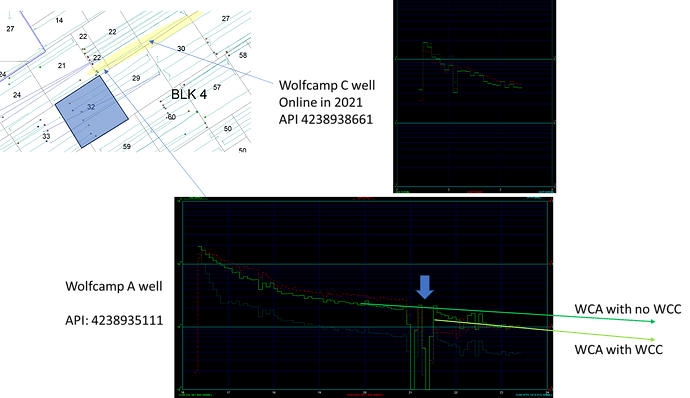Screen dimensions: 690x398
Task: Click the Wolfcamp C decline chart thumbnail
Action: pyautogui.click(x=474, y=96)
